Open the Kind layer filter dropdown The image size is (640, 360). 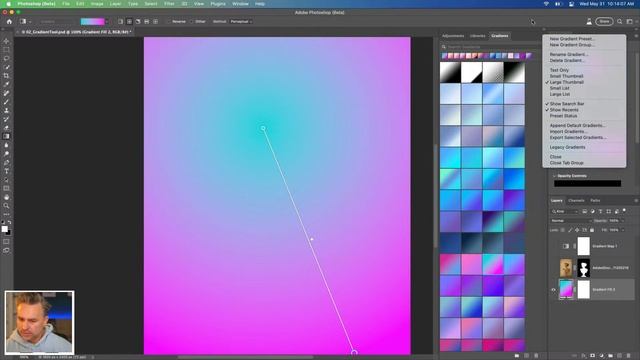pos(564,211)
